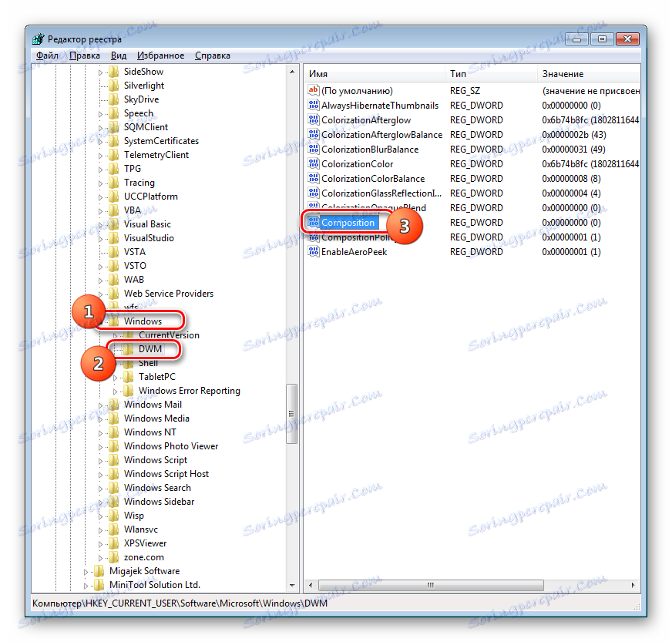The image size is (672, 642).
Task: Click the Migajek Software folder icon
Action: tap(99, 571)
